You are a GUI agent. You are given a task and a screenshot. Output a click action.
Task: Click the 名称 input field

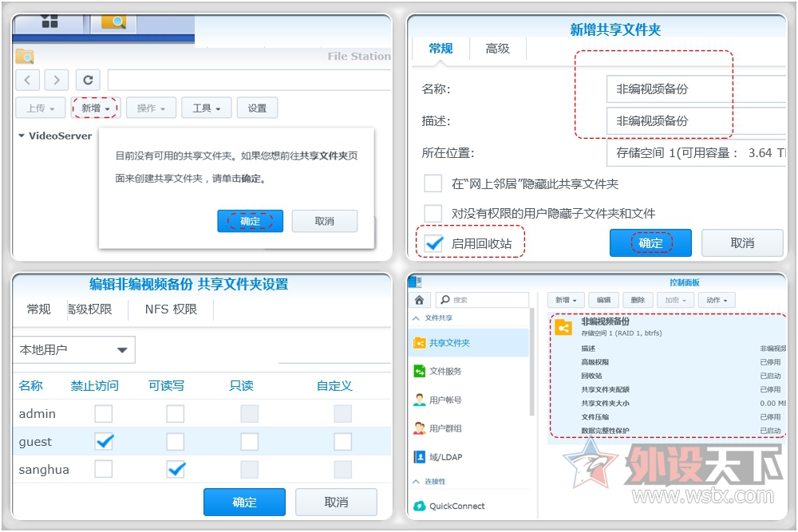point(696,89)
